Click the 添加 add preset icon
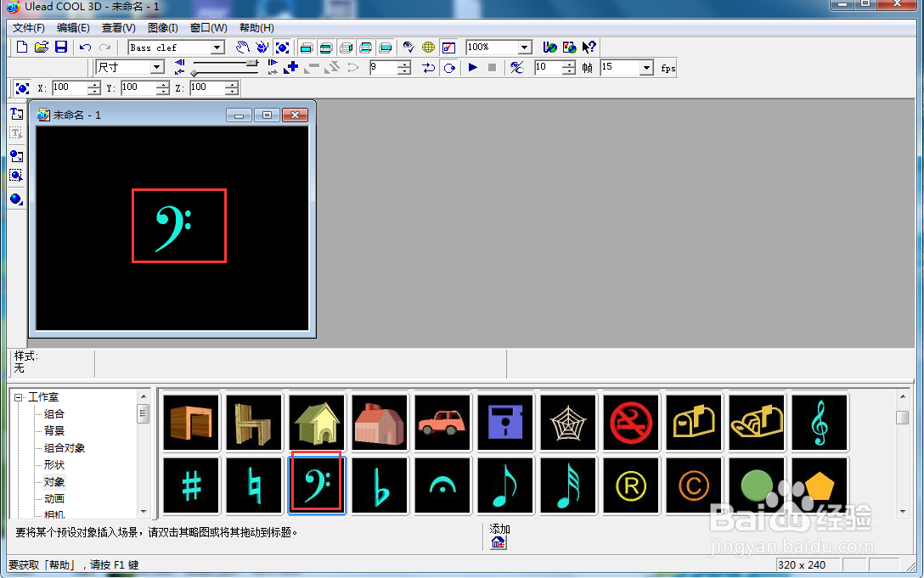 tap(499, 542)
